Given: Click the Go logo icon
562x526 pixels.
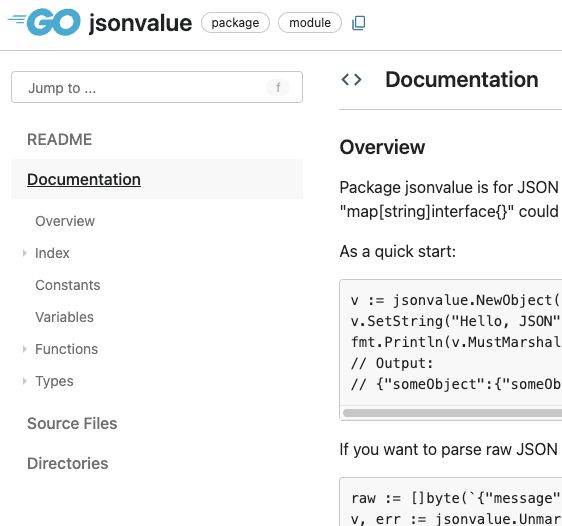Looking at the screenshot, I should tap(44, 22).
